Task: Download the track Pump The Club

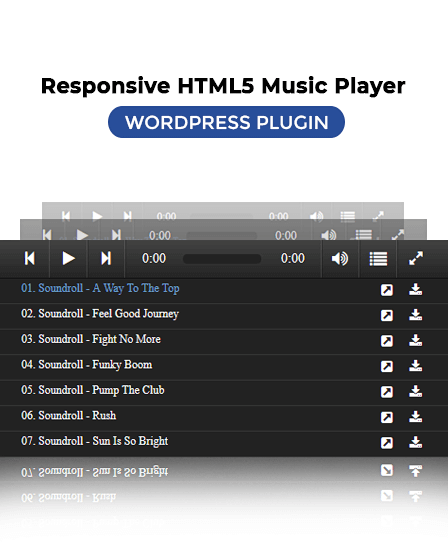Action: pyautogui.click(x=415, y=391)
